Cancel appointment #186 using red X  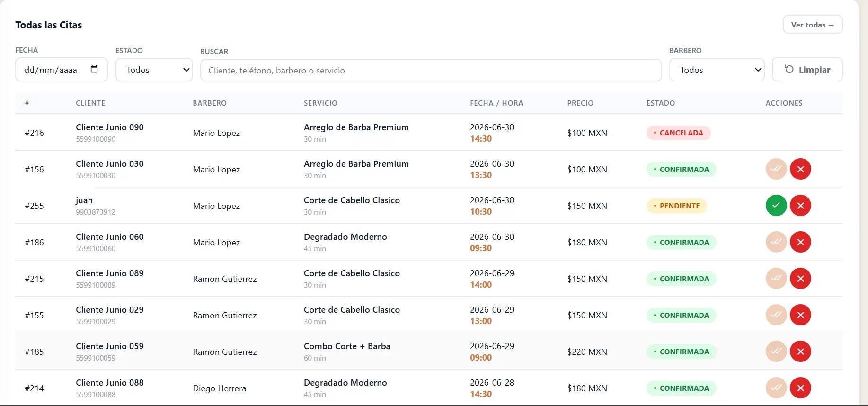pyautogui.click(x=800, y=242)
